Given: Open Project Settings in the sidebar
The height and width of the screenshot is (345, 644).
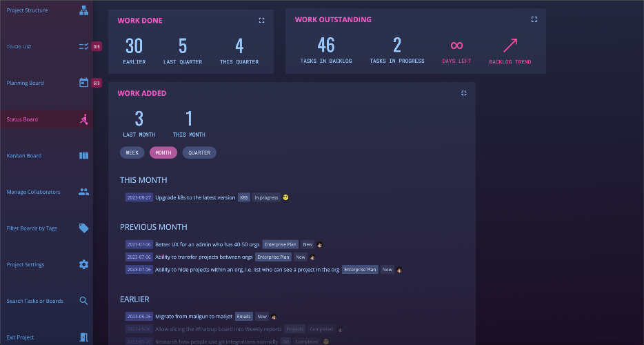Looking at the screenshot, I should pyautogui.click(x=26, y=264).
